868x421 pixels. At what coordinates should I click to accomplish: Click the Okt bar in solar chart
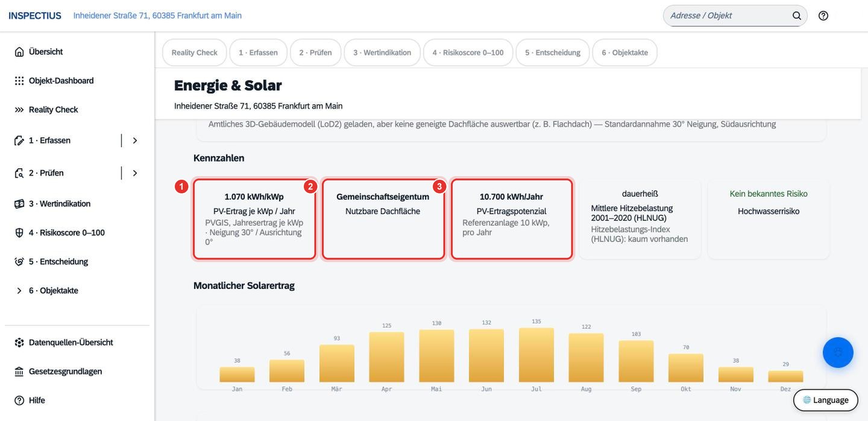pos(686,368)
